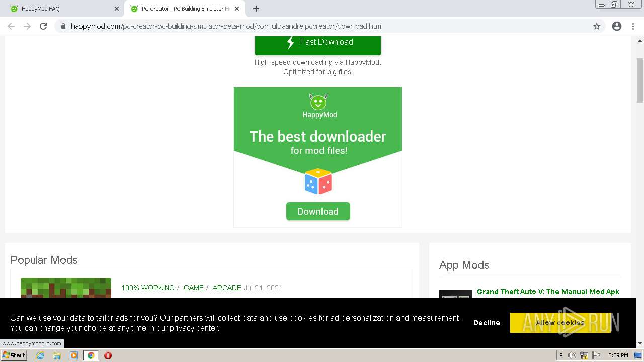644x362 pixels.
Task: Click the Jul 24, 2021 date text
Action: point(263,288)
